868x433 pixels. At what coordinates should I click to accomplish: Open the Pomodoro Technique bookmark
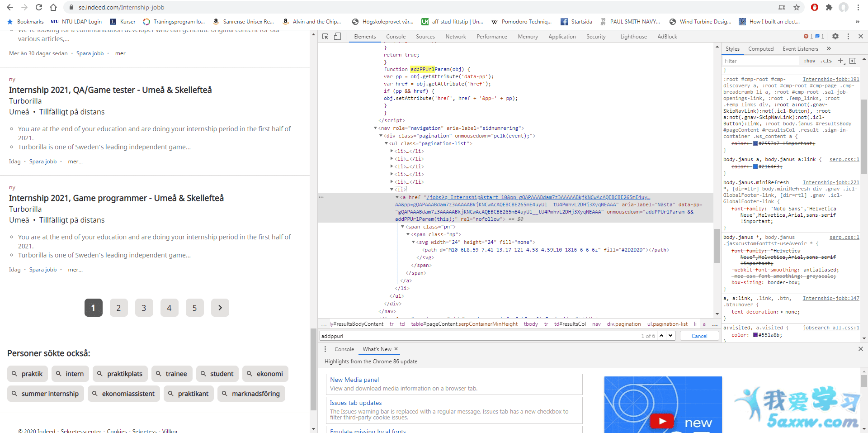(521, 22)
